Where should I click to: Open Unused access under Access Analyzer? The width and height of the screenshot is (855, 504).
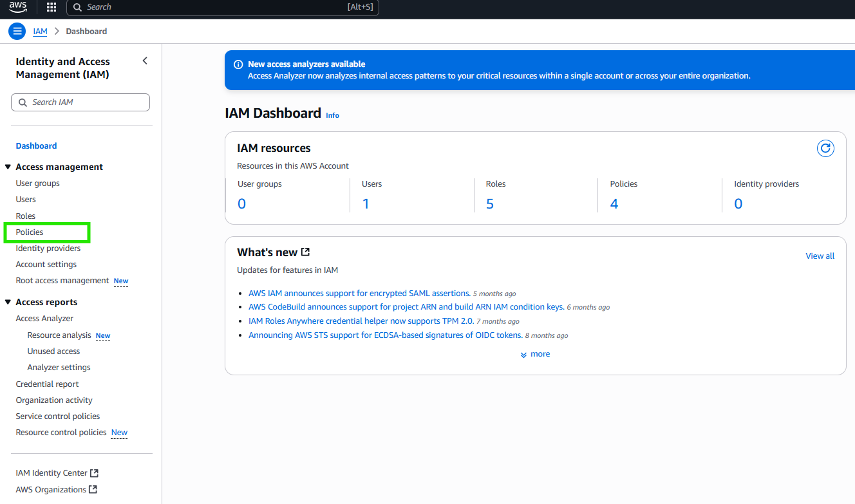pyautogui.click(x=53, y=351)
